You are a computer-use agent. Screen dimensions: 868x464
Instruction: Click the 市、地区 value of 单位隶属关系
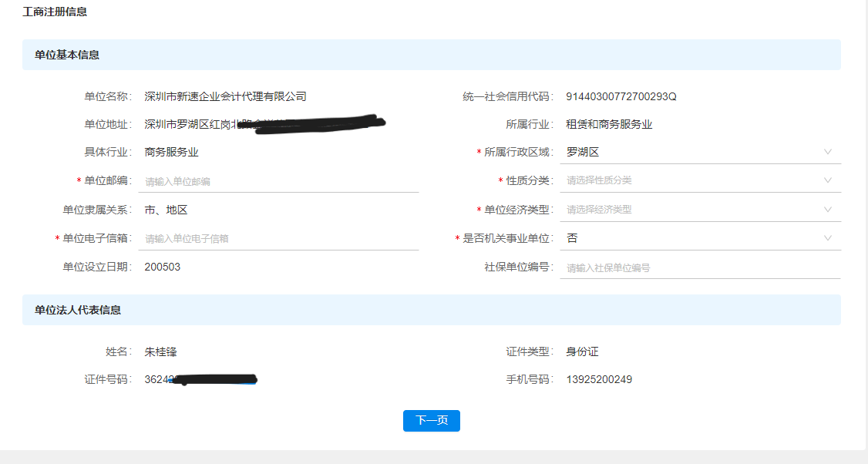pos(166,210)
